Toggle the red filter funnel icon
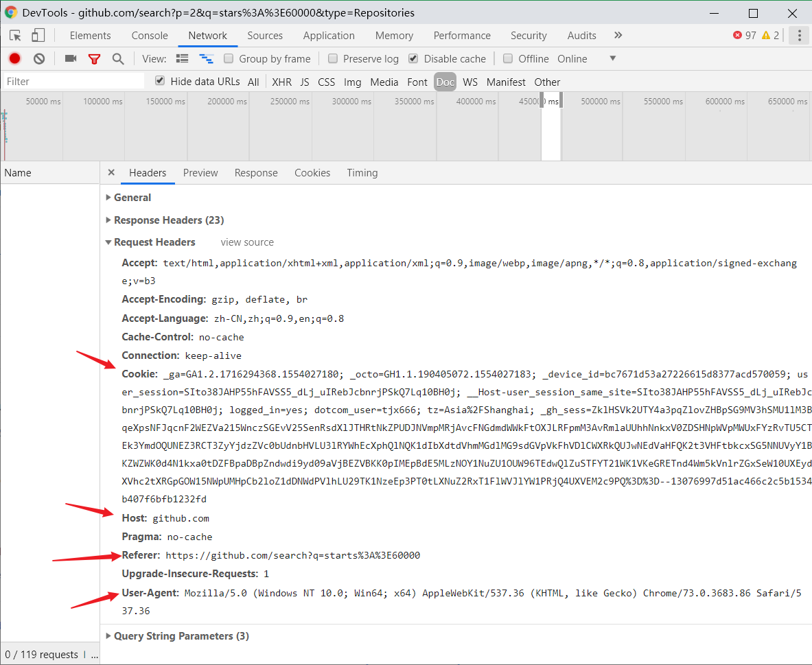The width and height of the screenshot is (812, 665). point(94,59)
